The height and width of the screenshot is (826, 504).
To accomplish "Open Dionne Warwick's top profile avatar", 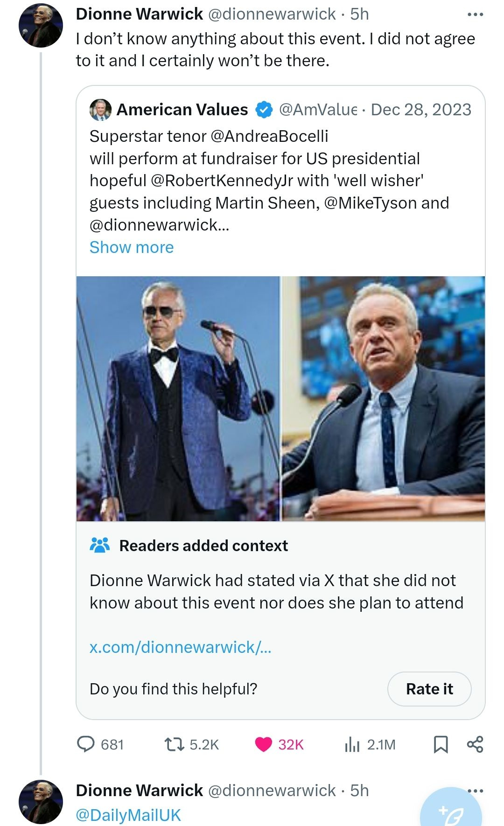I will [x=41, y=26].
